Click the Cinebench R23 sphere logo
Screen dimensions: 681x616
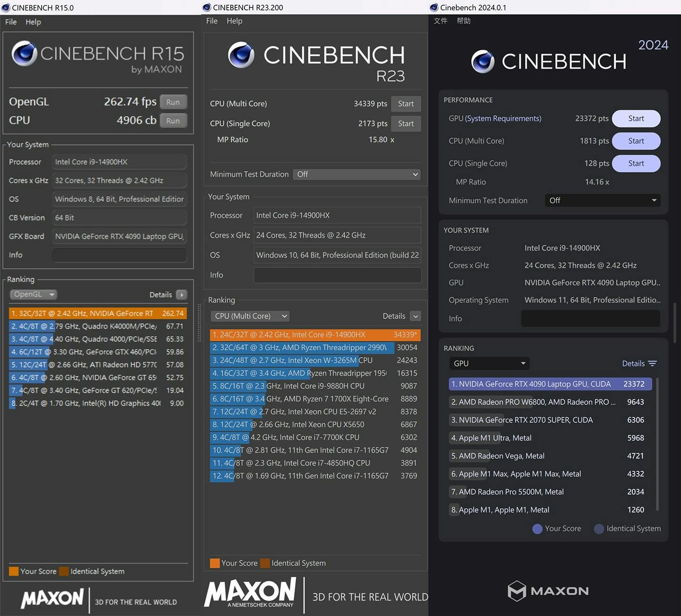[x=241, y=55]
